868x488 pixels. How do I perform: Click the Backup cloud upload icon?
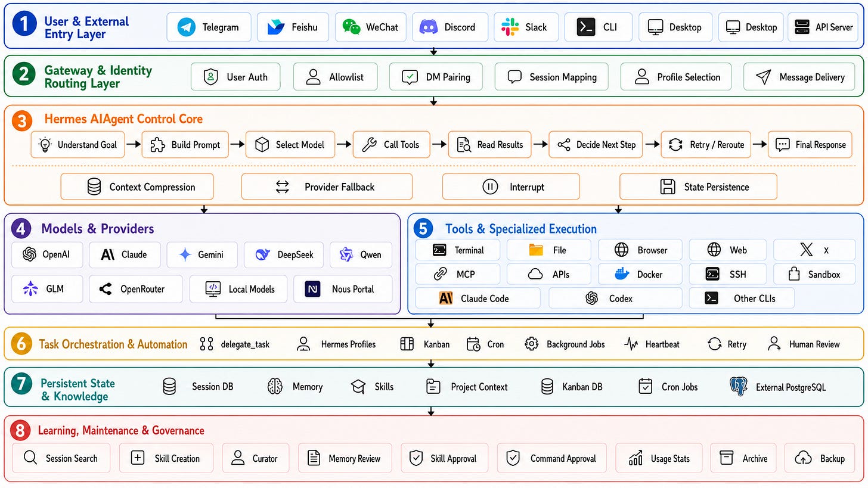[x=804, y=458]
